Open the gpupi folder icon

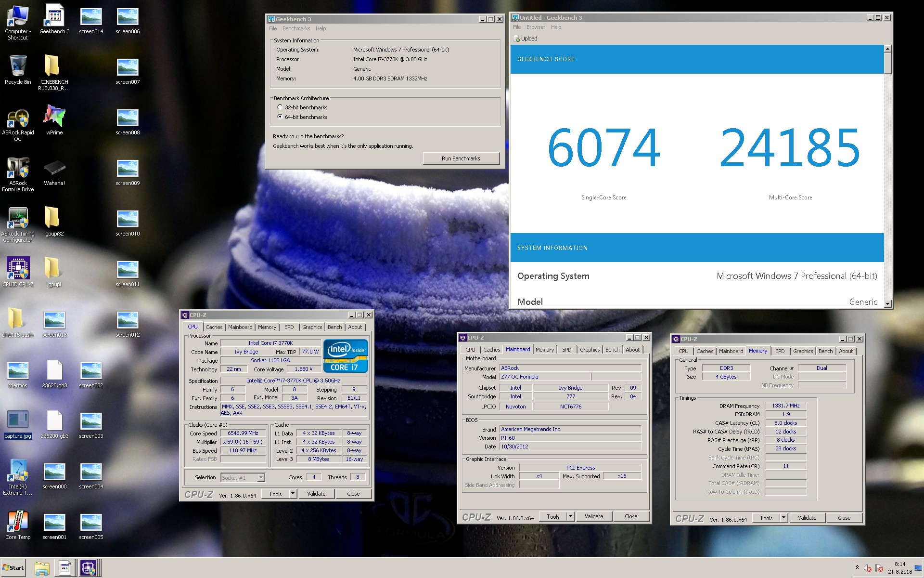[54, 272]
